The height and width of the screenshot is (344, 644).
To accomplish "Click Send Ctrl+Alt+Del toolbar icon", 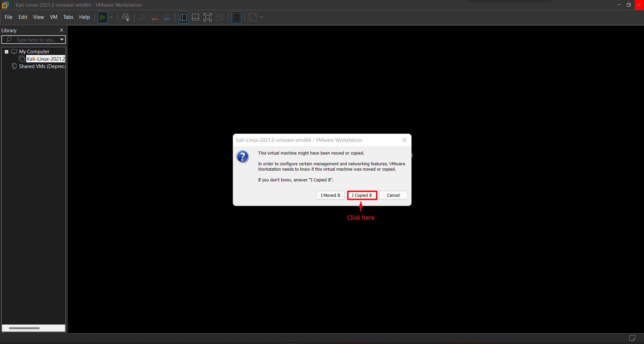I will [x=126, y=17].
